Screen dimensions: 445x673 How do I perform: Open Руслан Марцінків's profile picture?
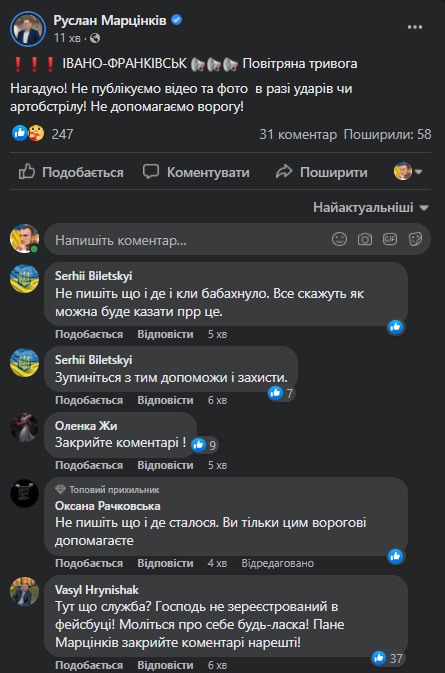pyautogui.click(x=28, y=29)
